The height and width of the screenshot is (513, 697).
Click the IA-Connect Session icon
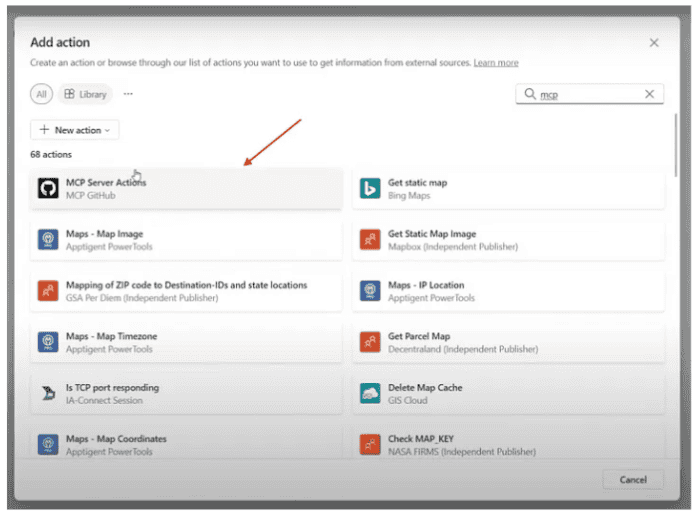point(48,393)
